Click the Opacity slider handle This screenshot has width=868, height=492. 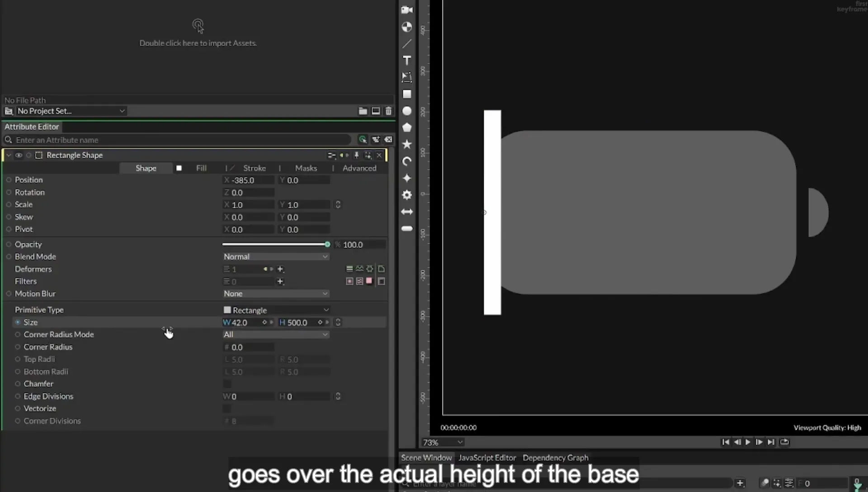point(327,244)
